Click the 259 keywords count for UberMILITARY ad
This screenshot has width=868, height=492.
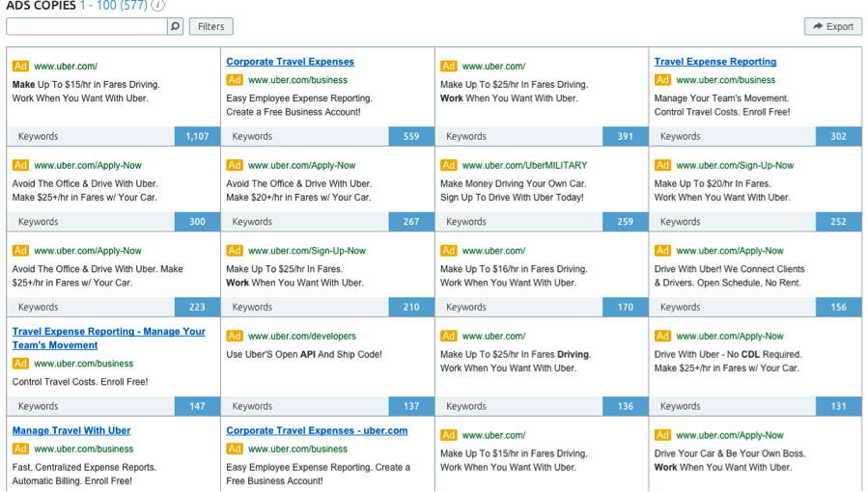[x=626, y=222]
